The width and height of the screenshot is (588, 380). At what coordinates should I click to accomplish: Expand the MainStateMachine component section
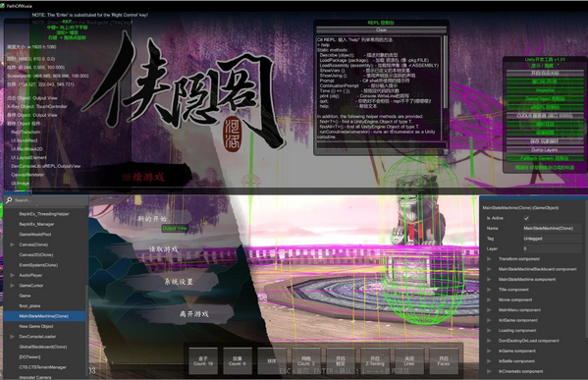click(489, 280)
